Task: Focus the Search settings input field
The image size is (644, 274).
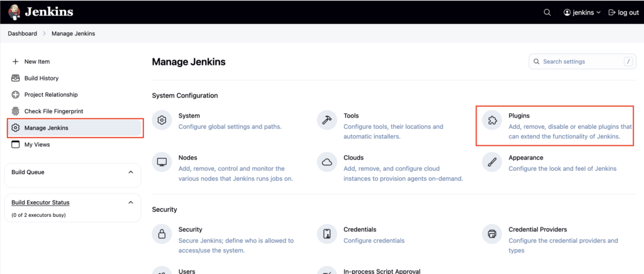Action: [x=582, y=62]
